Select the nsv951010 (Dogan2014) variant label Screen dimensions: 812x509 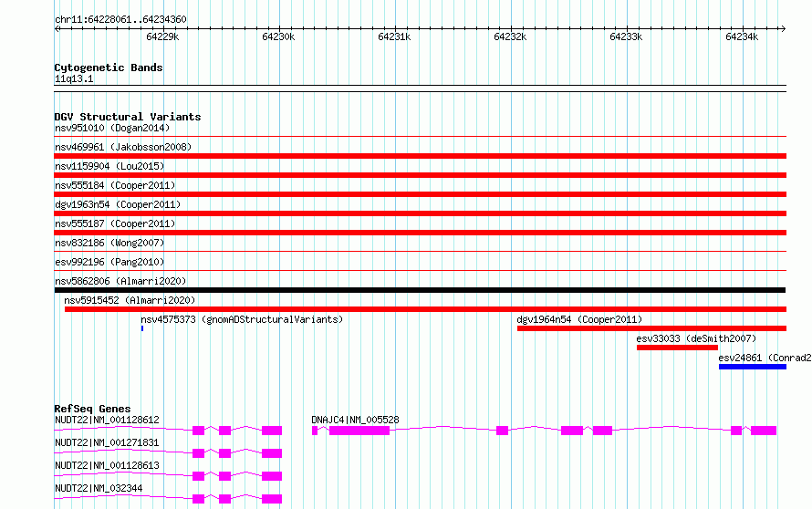[x=112, y=128]
